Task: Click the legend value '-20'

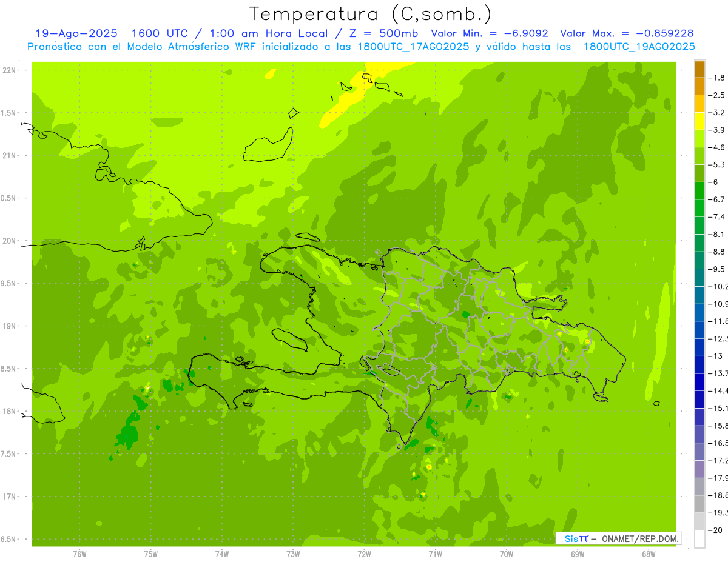Action: pyautogui.click(x=716, y=530)
